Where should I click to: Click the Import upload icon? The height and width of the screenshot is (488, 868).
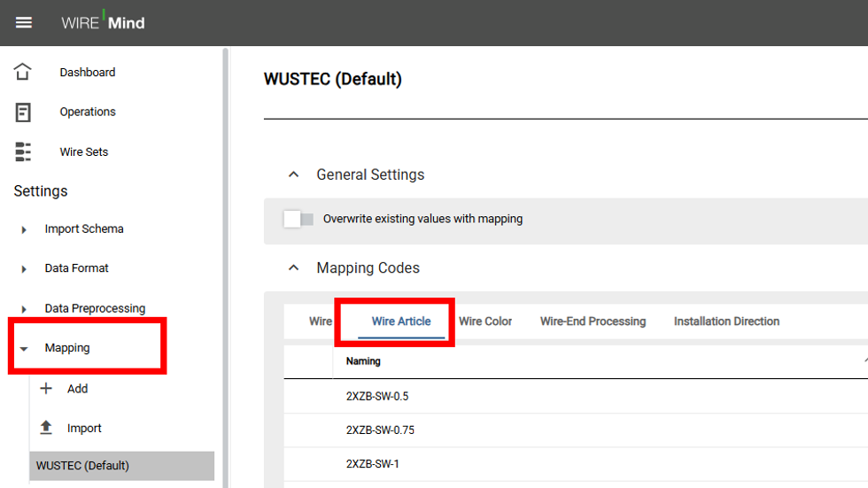[x=47, y=428]
